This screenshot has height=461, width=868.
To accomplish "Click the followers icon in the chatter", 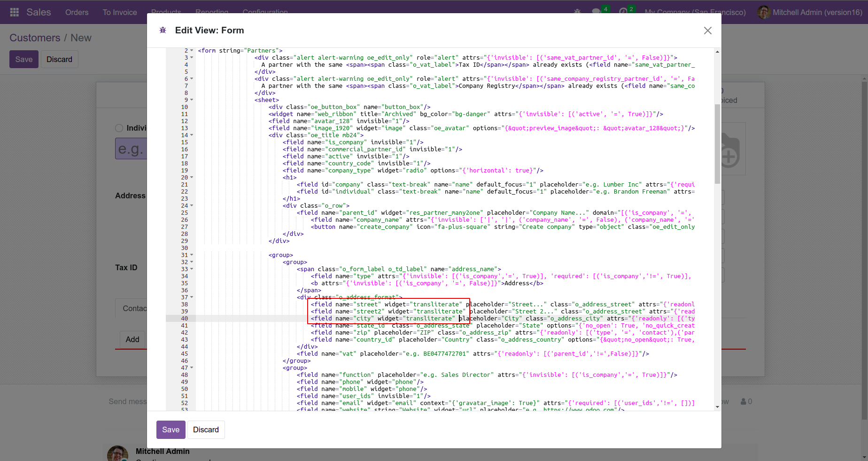I will 744,402.
